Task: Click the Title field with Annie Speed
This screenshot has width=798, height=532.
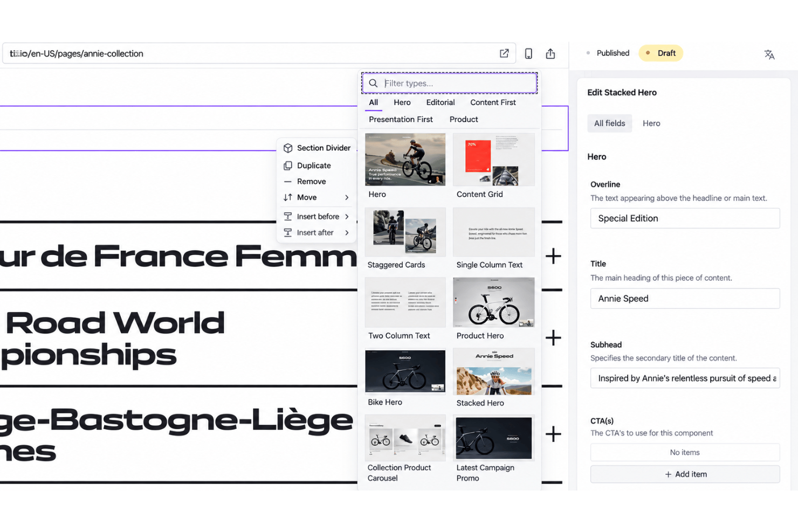Action: [x=685, y=299]
